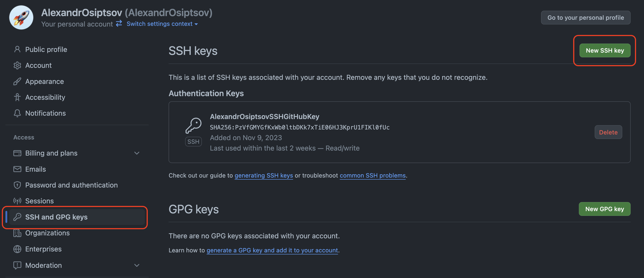Open Account settings via gear icon

click(x=17, y=65)
